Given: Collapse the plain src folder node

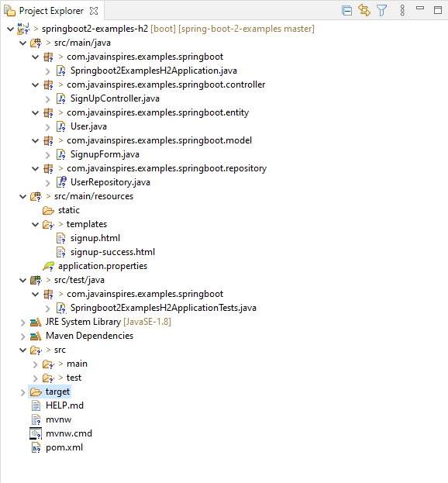Looking at the screenshot, I should pos(22,350).
